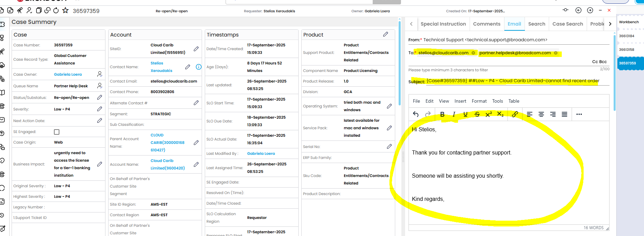Edit Alternate Contact # pencil icon
The width and height of the screenshot is (644, 236).
(196, 103)
